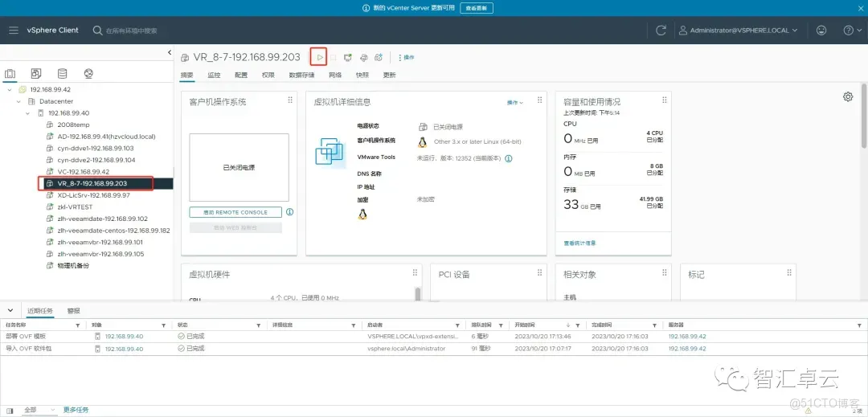The height and width of the screenshot is (417, 868).
Task: Toggle sort arrow on 开始时间 column
Action: tap(568, 325)
